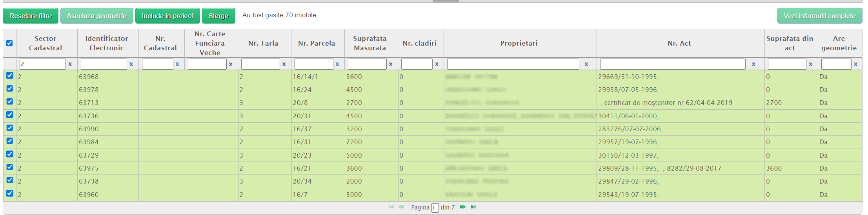Viewport: 868px width, 215px height.
Task: Uncheck the row with identifier 63713
Action: [x=10, y=102]
